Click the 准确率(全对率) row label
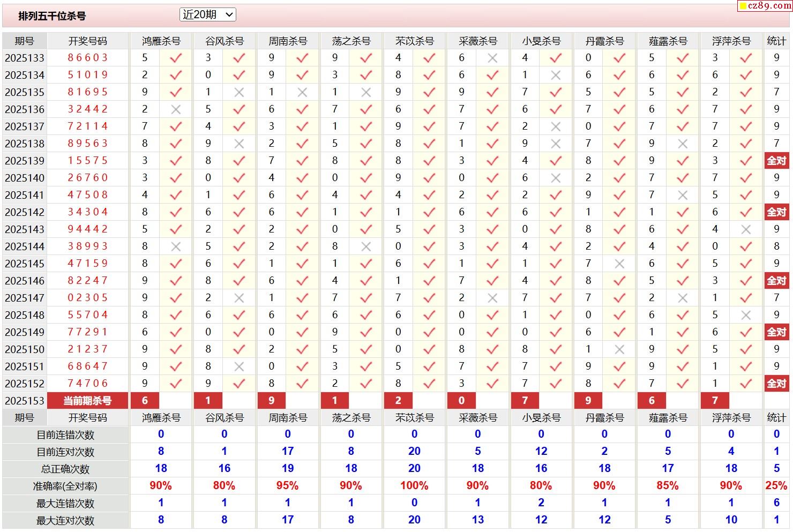 coord(65,486)
